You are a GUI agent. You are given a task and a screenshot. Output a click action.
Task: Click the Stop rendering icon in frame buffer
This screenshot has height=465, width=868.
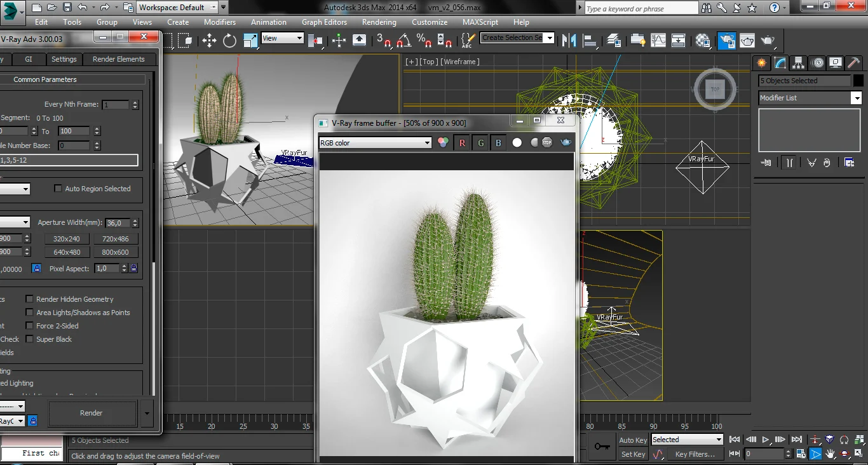tap(547, 142)
